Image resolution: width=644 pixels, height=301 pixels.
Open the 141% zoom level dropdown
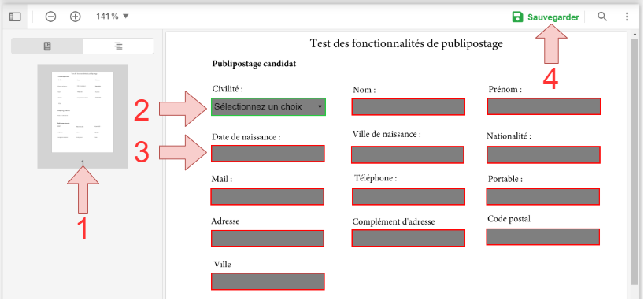tap(113, 17)
